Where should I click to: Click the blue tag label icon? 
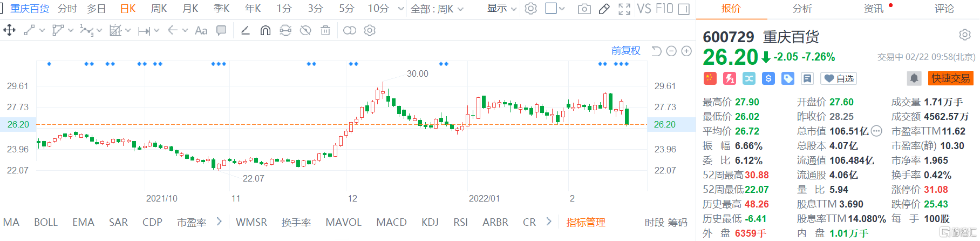click(x=788, y=78)
